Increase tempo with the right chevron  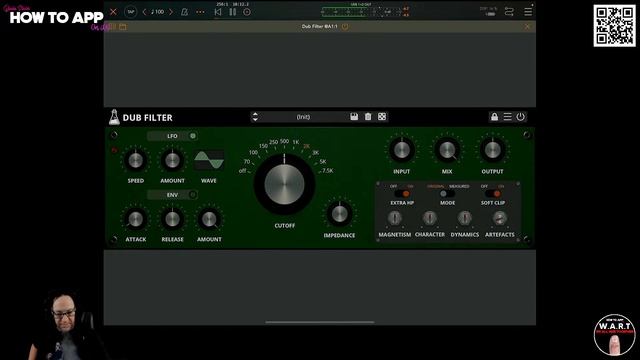[x=171, y=12]
